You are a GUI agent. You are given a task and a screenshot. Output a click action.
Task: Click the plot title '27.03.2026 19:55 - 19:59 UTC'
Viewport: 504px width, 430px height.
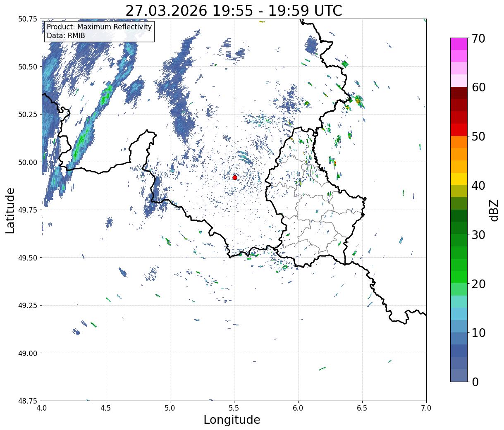click(234, 11)
